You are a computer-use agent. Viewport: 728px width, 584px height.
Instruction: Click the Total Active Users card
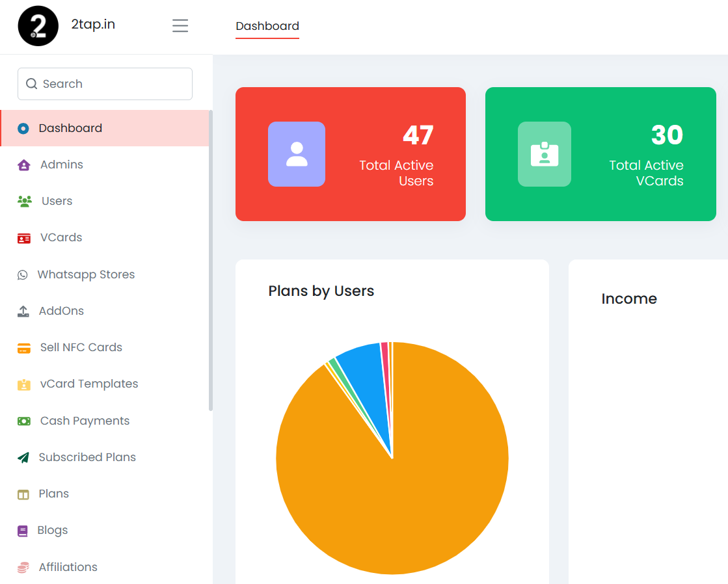(351, 154)
